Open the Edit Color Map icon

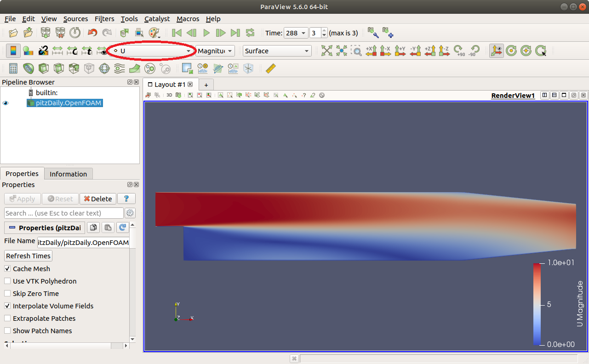click(28, 51)
